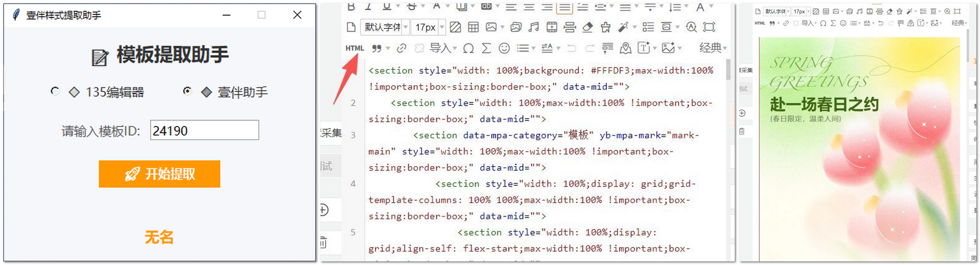Click the 开始提取 orange button

(x=159, y=174)
